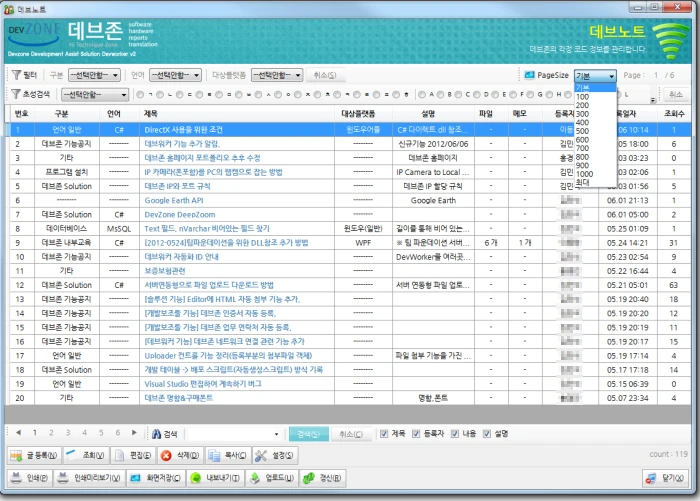Click the 인쇄(P) print button

point(30,478)
